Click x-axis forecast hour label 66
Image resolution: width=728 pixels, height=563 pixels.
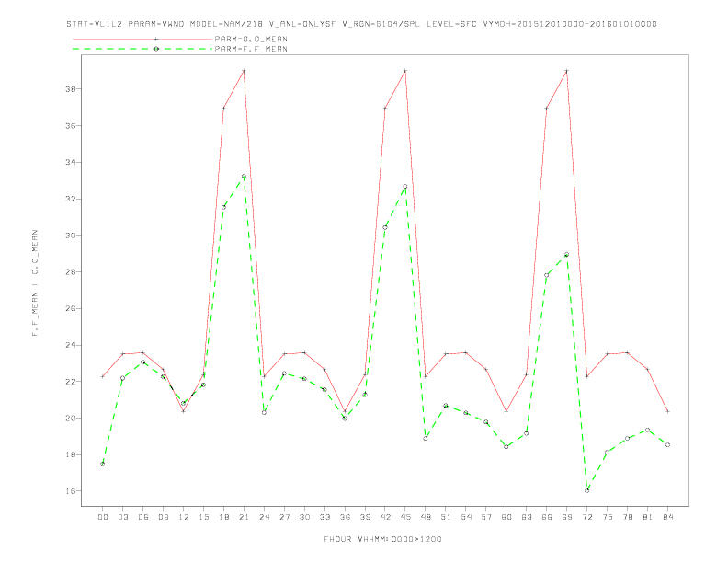coord(547,517)
